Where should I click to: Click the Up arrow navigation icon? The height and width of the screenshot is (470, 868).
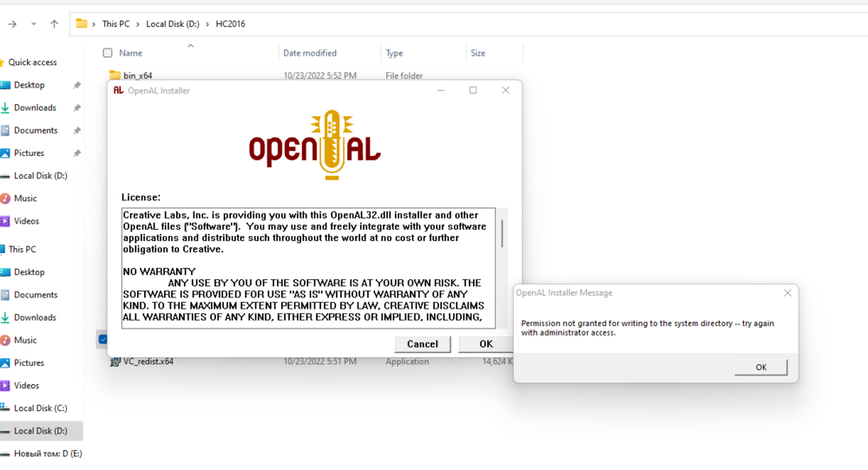54,24
